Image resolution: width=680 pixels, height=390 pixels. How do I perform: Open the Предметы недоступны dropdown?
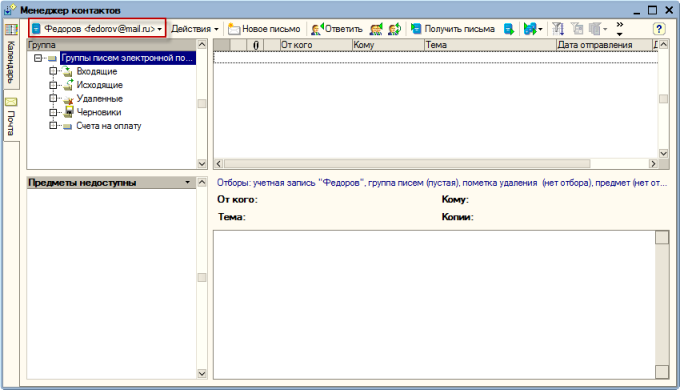187,183
